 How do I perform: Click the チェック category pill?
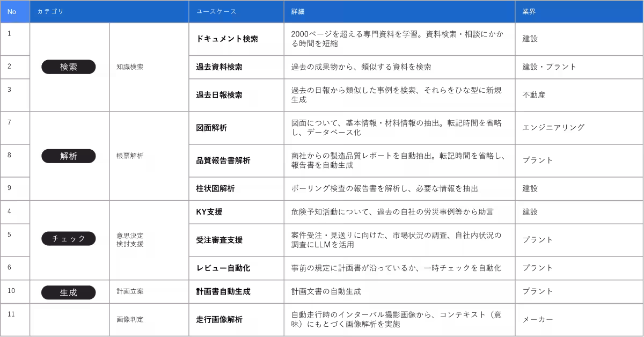tap(69, 239)
